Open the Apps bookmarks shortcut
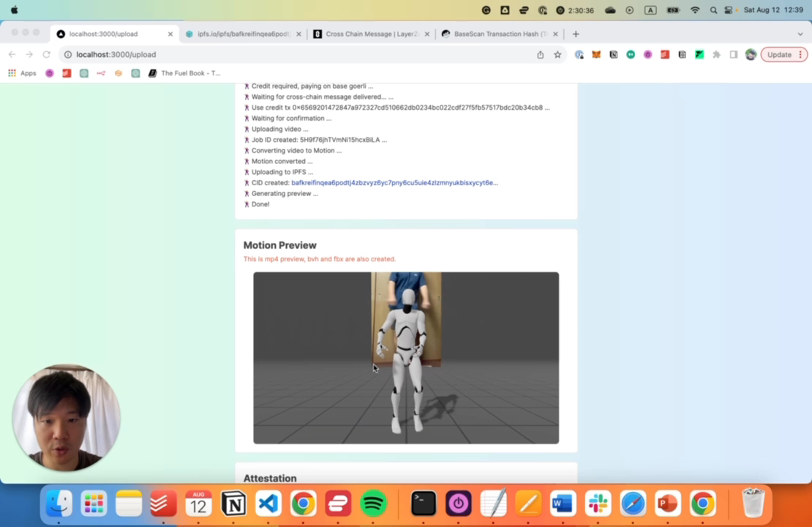Image resolution: width=812 pixels, height=527 pixels. [x=22, y=73]
